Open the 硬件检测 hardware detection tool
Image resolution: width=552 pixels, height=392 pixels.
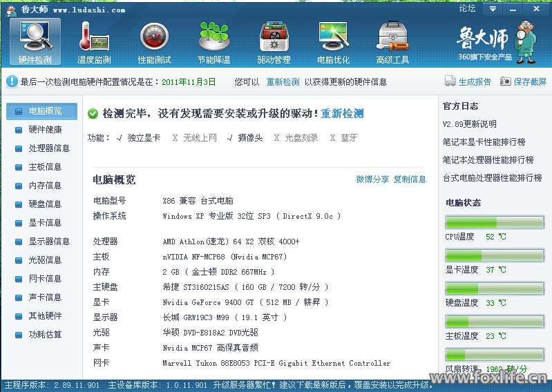tap(35, 42)
